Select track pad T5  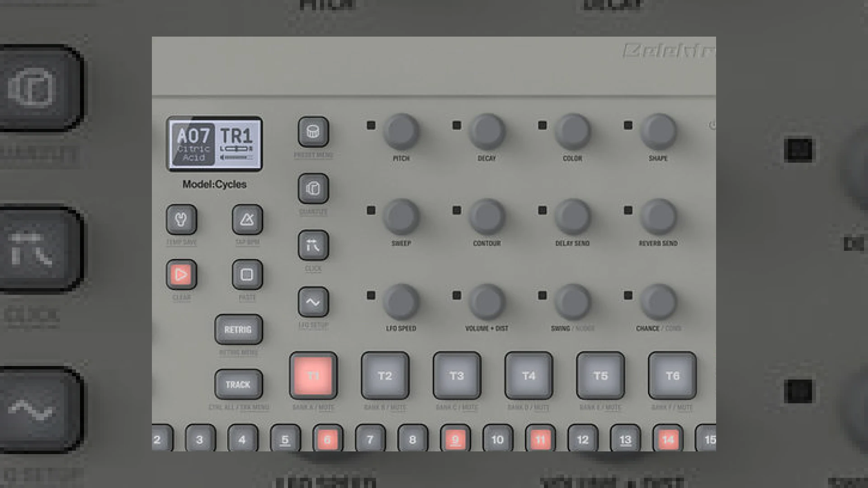[x=601, y=375]
